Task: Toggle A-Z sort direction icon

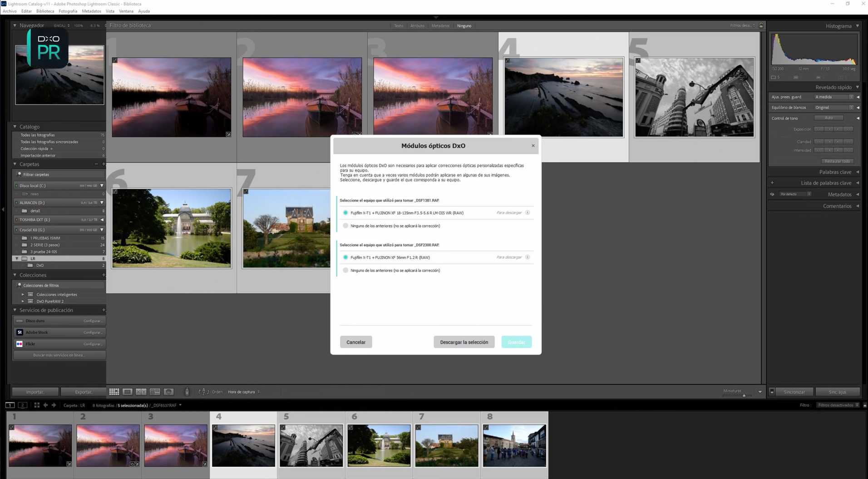Action: 203,392
